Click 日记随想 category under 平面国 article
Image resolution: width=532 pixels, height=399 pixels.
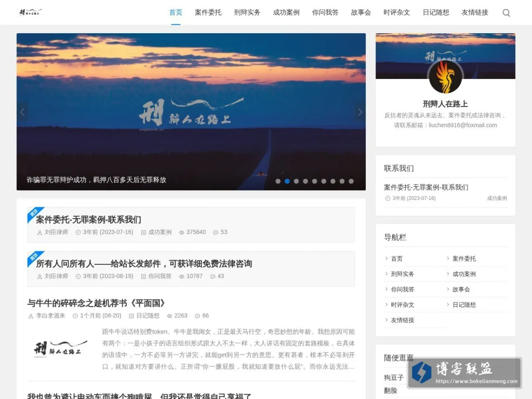coord(148,316)
